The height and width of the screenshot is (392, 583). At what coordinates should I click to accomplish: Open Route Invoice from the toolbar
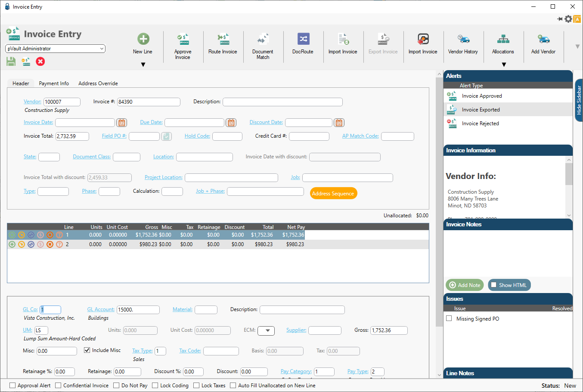pyautogui.click(x=223, y=39)
